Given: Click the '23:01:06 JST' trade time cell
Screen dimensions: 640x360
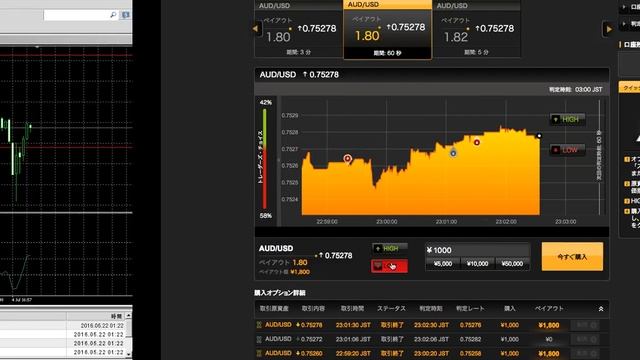Looking at the screenshot, I should click(353, 339).
